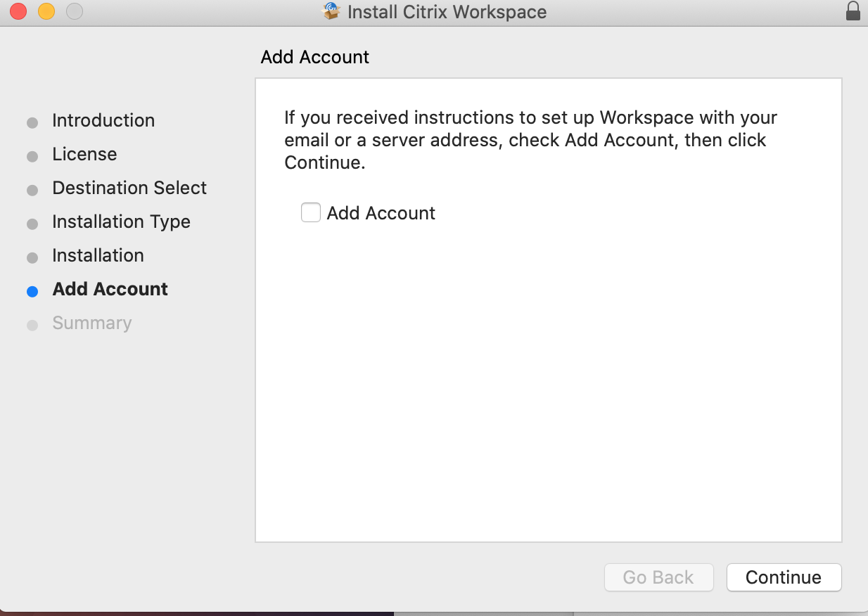Viewport: 868px width, 616px height.
Task: Click the blue bullet beside Add Account
Action: 32,292
